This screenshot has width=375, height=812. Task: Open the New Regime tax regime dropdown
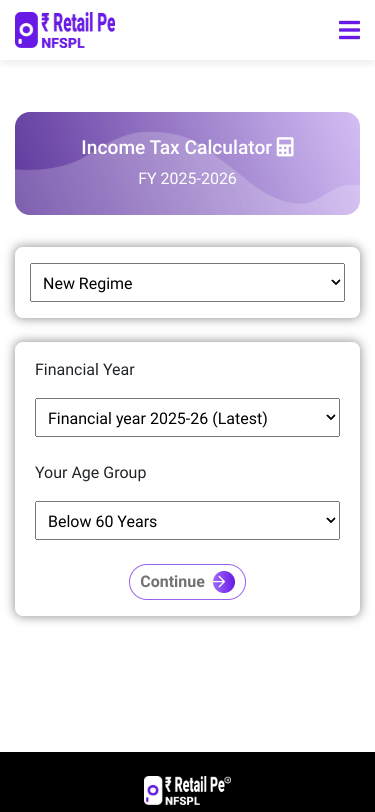point(188,283)
